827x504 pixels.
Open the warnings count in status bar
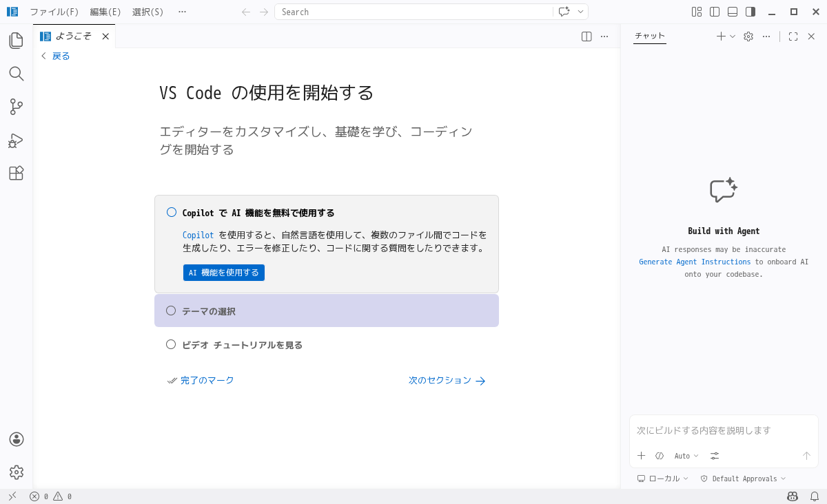(63, 496)
